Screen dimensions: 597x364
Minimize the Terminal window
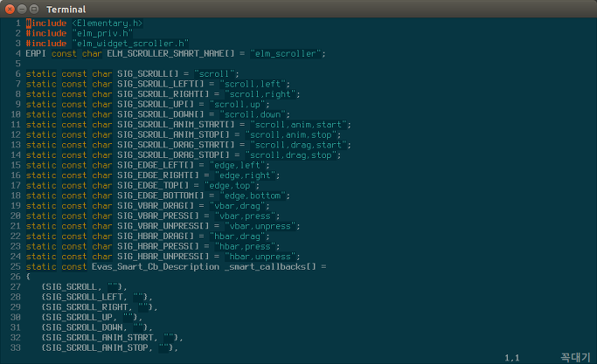22,9
